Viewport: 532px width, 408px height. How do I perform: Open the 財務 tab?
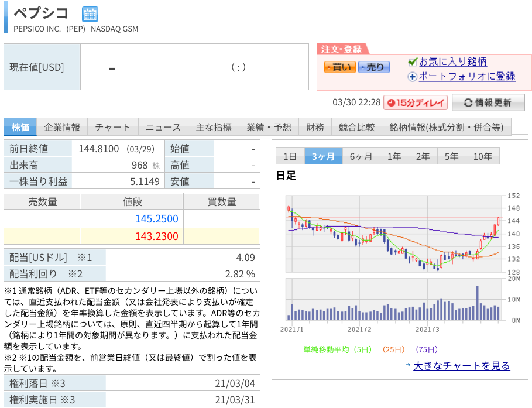pos(315,127)
